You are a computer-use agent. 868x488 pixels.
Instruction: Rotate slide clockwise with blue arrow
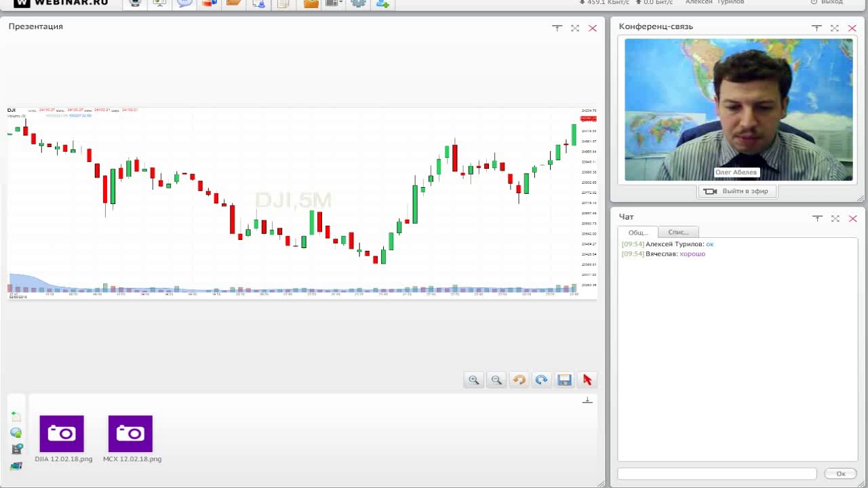541,380
